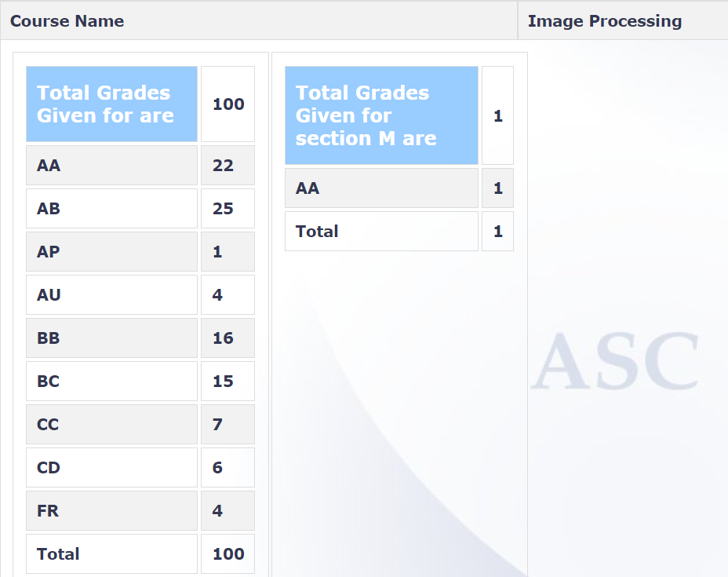Screen dimensions: 728x577
Task: Select the AA row in section M table
Action: pyautogui.click(x=381, y=188)
